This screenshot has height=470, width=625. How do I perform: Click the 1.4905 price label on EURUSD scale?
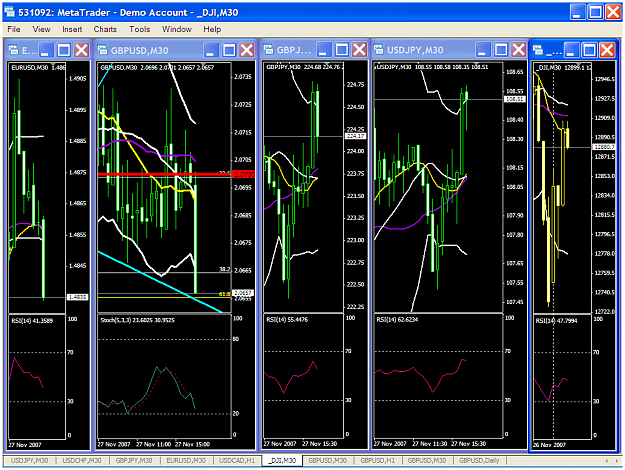point(77,79)
